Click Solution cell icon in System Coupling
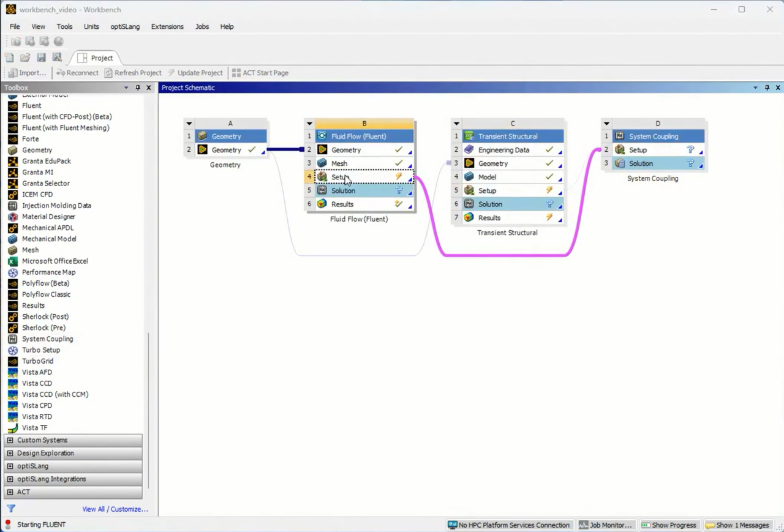784x532 pixels. point(620,163)
